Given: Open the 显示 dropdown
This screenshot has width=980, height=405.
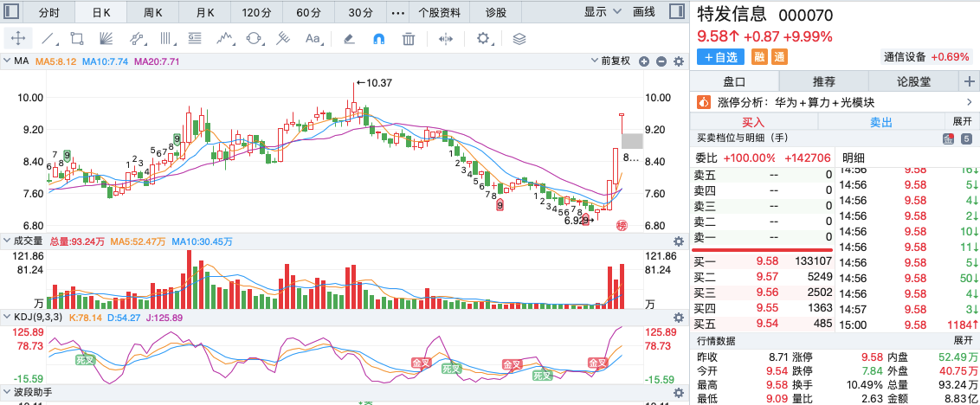Looking at the screenshot, I should pyautogui.click(x=603, y=11).
